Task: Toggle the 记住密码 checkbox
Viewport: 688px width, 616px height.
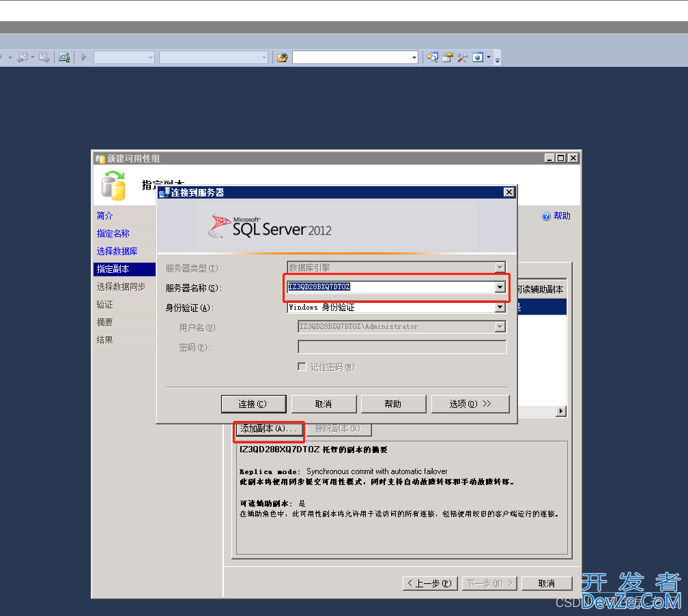Action: pyautogui.click(x=302, y=366)
